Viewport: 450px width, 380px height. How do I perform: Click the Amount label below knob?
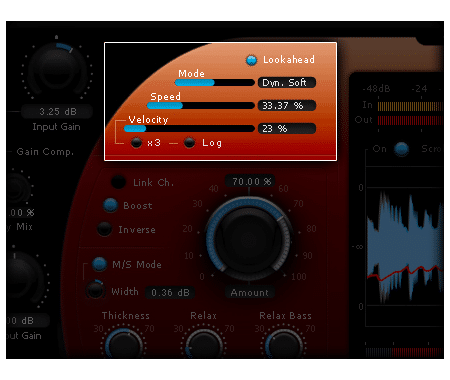pyautogui.click(x=249, y=293)
